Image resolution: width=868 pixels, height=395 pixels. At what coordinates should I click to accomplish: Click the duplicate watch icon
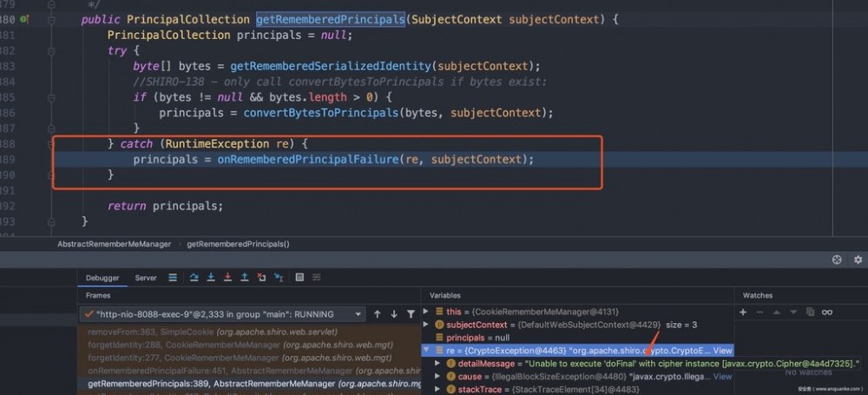coord(811,312)
